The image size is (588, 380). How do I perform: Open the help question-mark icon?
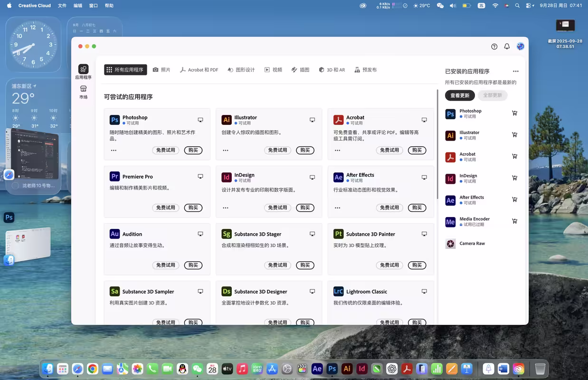tap(494, 47)
